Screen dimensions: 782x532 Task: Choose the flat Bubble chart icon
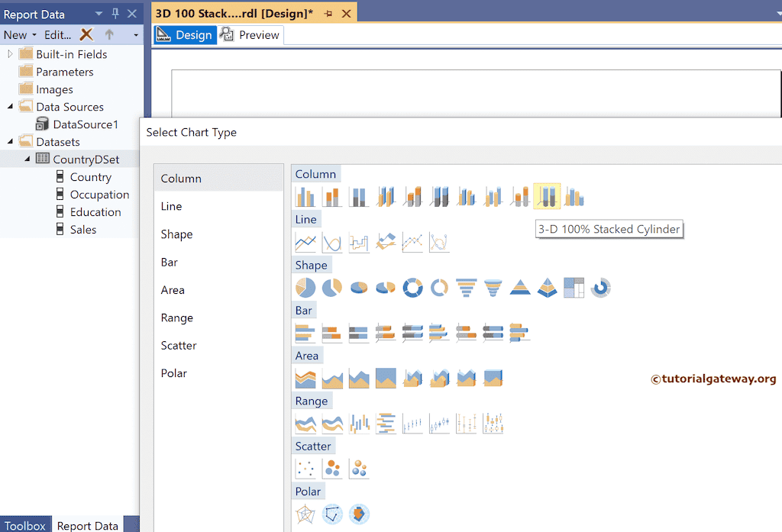(332, 469)
